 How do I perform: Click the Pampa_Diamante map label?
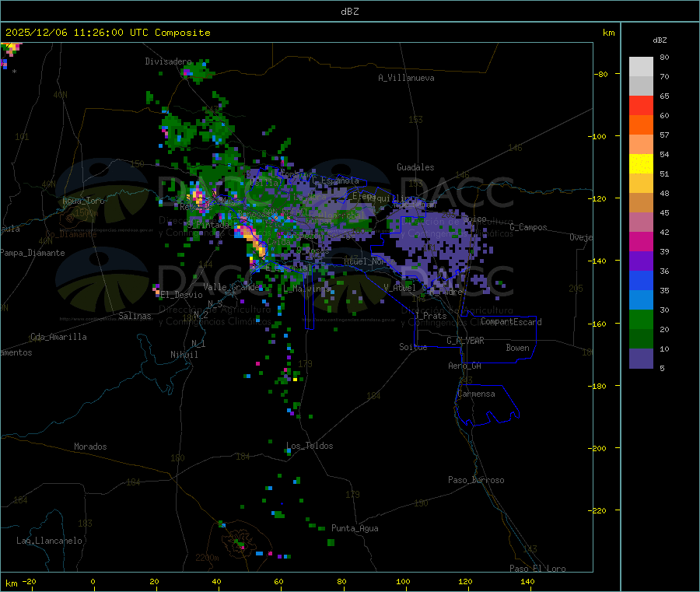33,253
